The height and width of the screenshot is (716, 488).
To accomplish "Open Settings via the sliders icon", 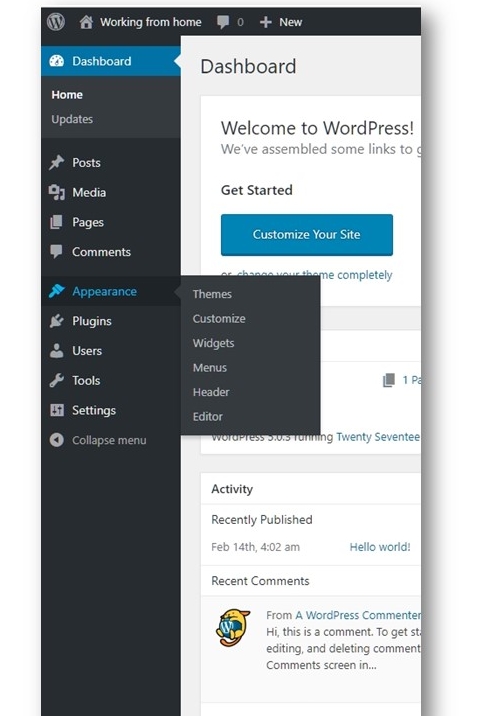I will point(57,410).
